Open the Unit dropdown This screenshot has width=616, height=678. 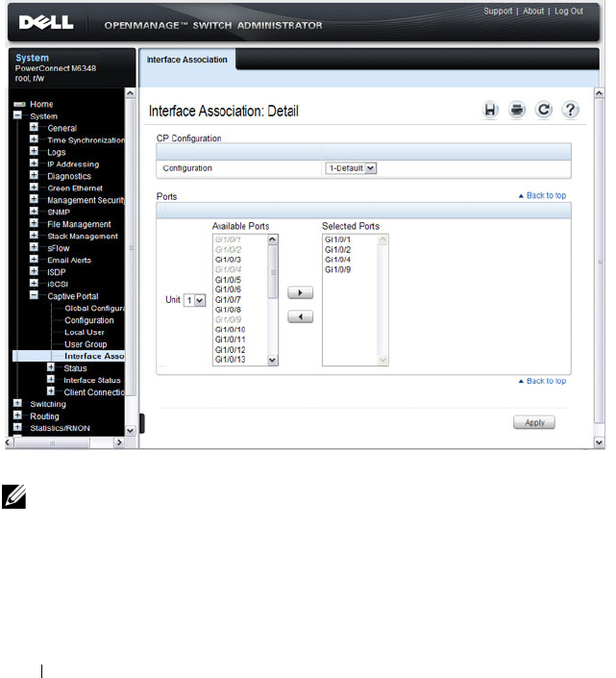194,300
